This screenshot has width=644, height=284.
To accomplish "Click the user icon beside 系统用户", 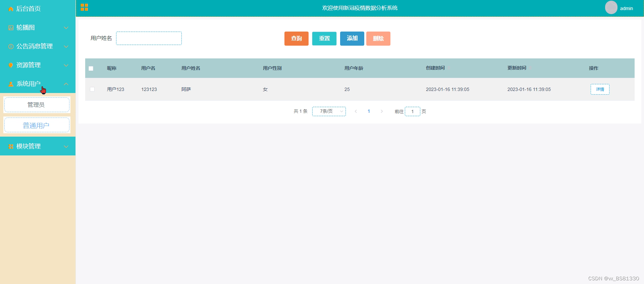I will [x=11, y=84].
